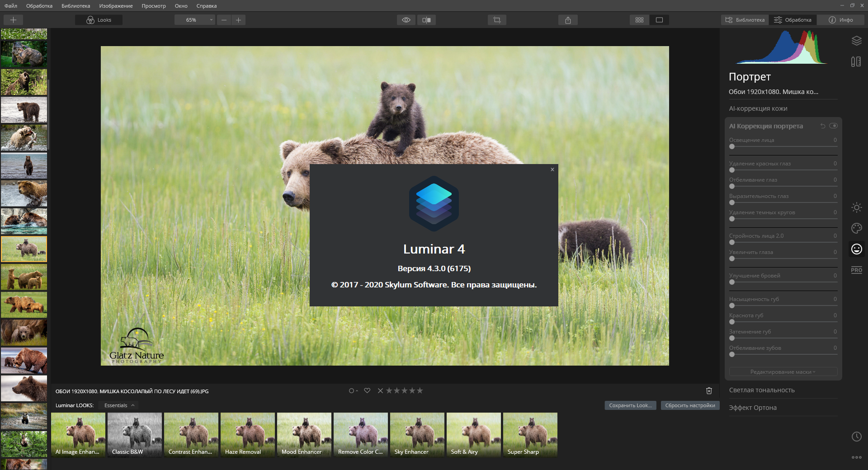This screenshot has width=868, height=470.
Task: Select the Essentials sun tools icon
Action: tap(856, 207)
